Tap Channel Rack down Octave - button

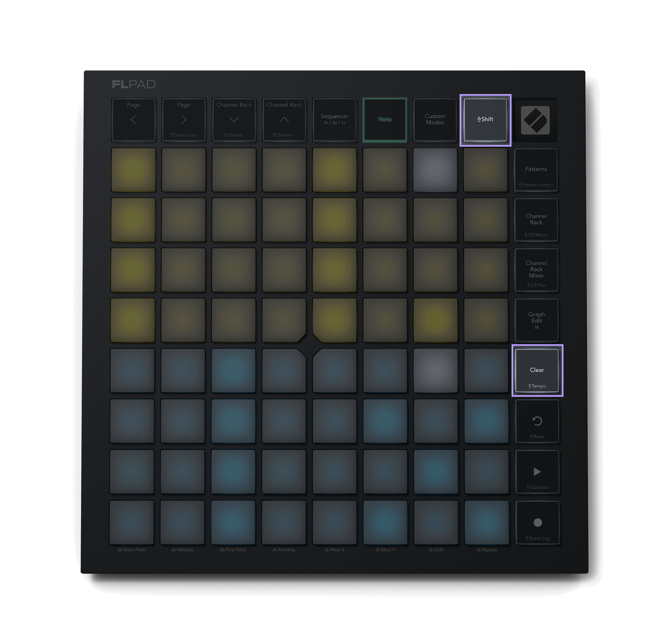(x=234, y=120)
